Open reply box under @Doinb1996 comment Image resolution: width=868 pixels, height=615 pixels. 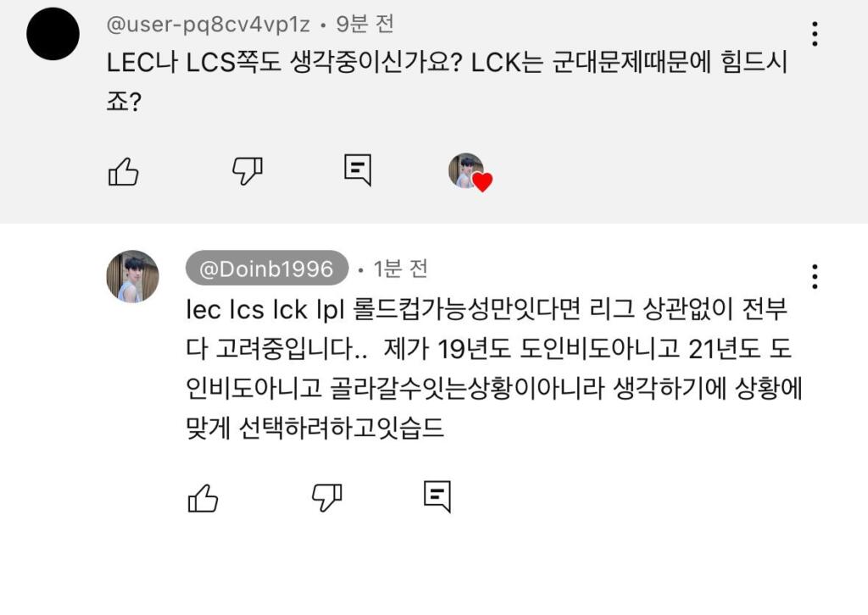point(437,496)
